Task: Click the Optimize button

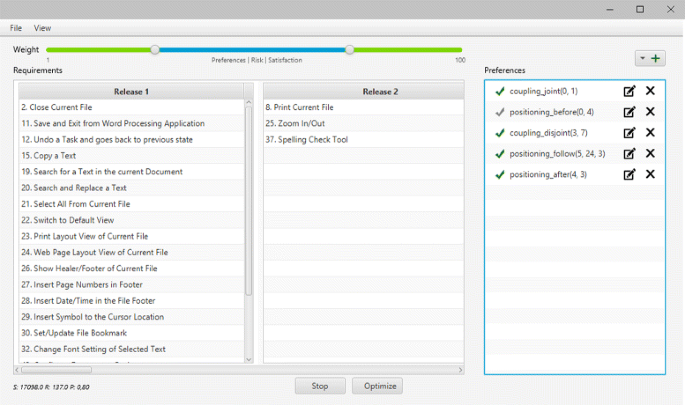Action: click(x=377, y=386)
